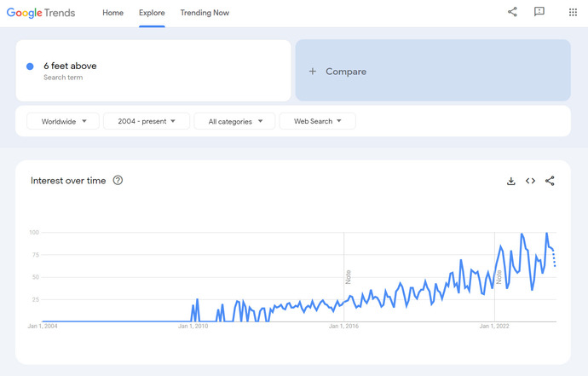The width and height of the screenshot is (588, 376).
Task: Click the 2016 Note marker on chart
Action: point(348,276)
